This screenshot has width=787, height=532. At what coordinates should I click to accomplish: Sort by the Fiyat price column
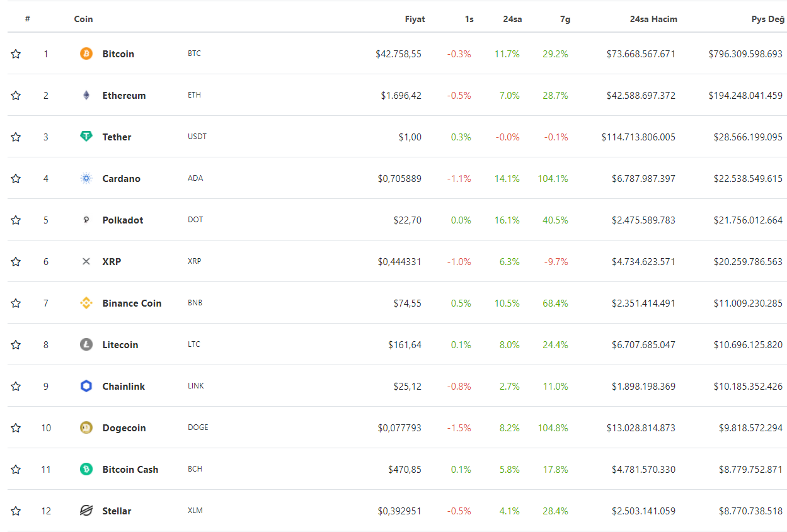pos(415,19)
